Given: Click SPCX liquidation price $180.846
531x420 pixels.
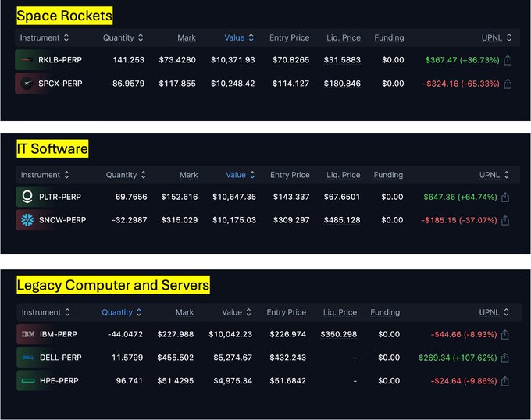Looking at the screenshot, I should click(342, 84).
